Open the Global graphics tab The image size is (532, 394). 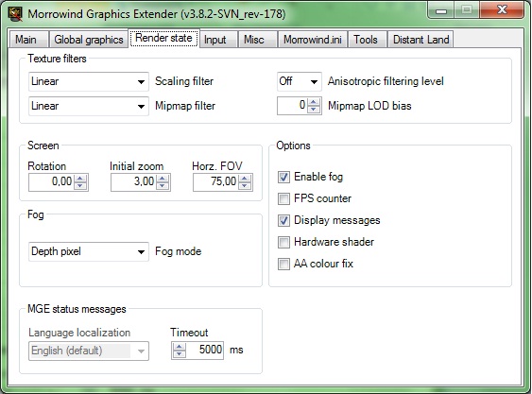coord(89,40)
